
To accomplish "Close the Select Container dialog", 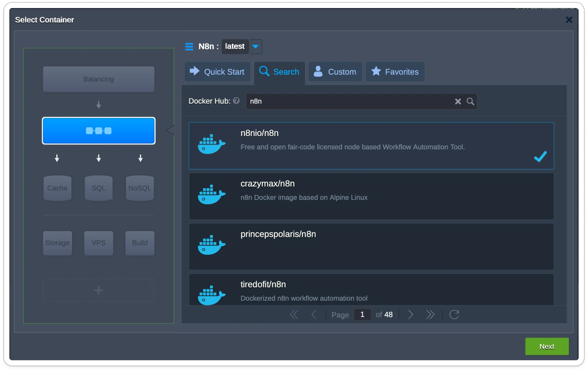I will pos(569,20).
